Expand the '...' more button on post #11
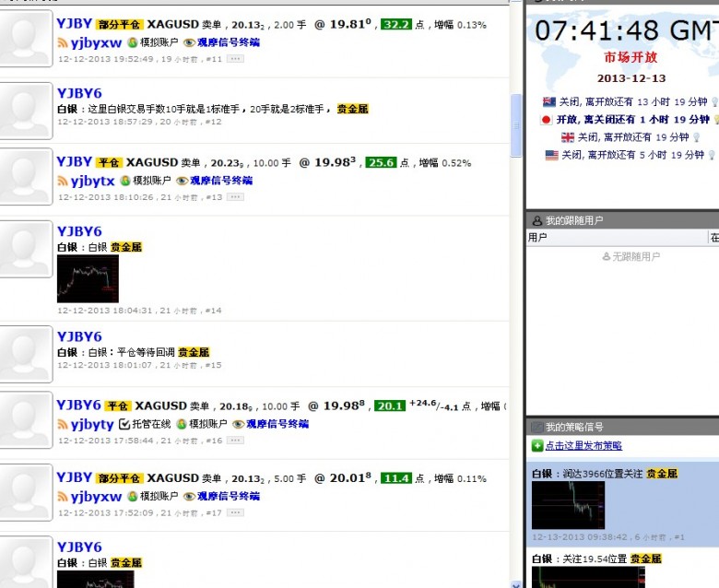Viewport: 719px width, 588px height. coord(235,58)
